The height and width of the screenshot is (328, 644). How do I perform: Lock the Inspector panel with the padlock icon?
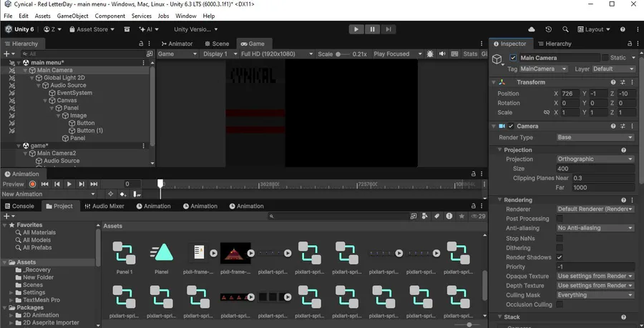[x=630, y=44]
